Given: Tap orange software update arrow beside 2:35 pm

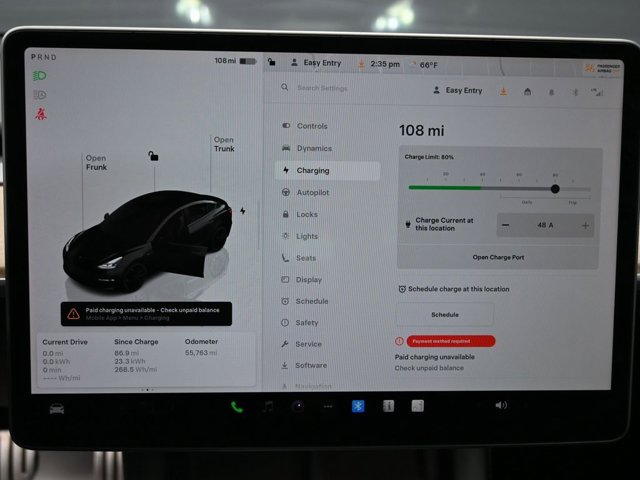Looking at the screenshot, I should pos(361,64).
